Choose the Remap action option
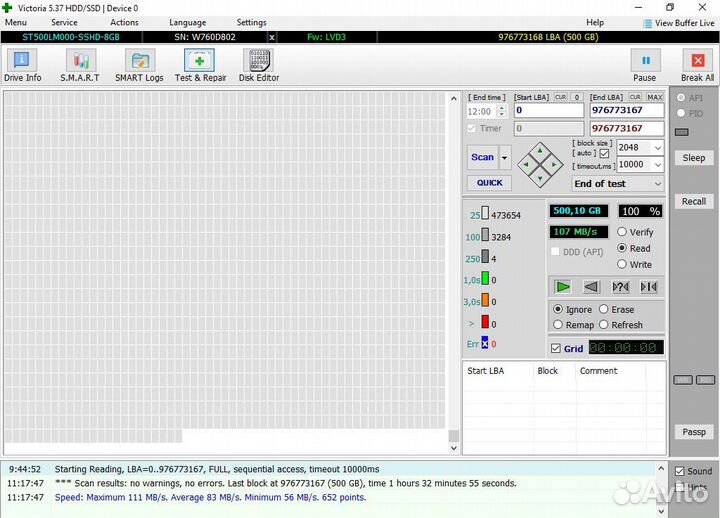 [558, 325]
